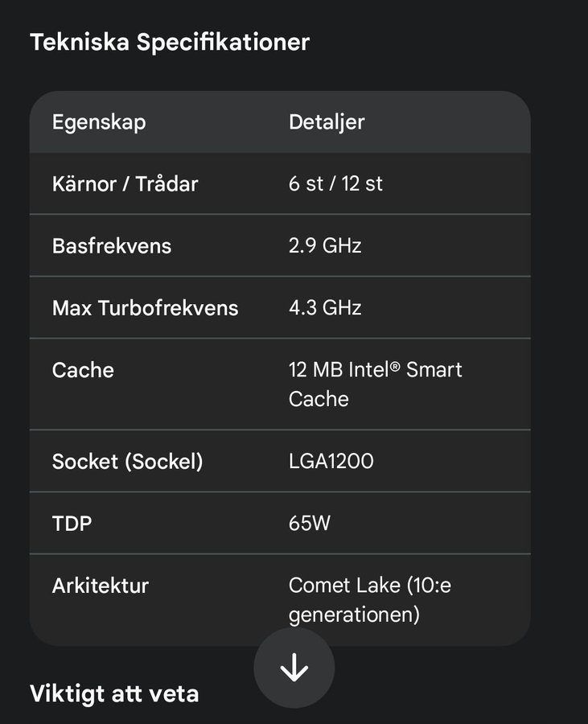Click the 'Tekniska Specifikationer' heading
Screen dimensions: 588x724
170,43
